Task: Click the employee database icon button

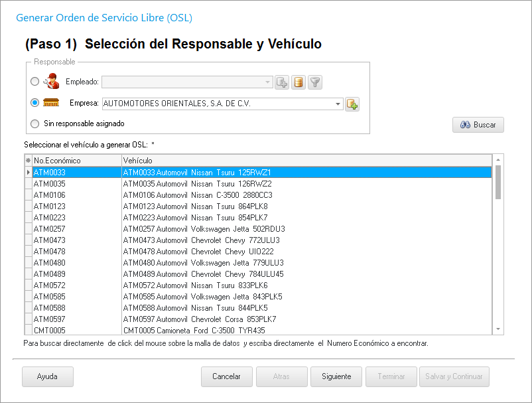Action: pyautogui.click(x=299, y=82)
